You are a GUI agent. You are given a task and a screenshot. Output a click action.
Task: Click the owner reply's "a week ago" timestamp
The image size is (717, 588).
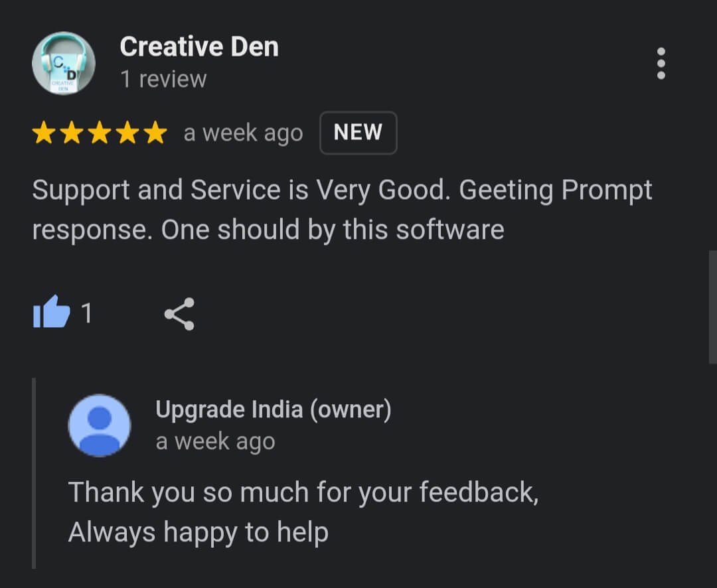[x=215, y=442]
